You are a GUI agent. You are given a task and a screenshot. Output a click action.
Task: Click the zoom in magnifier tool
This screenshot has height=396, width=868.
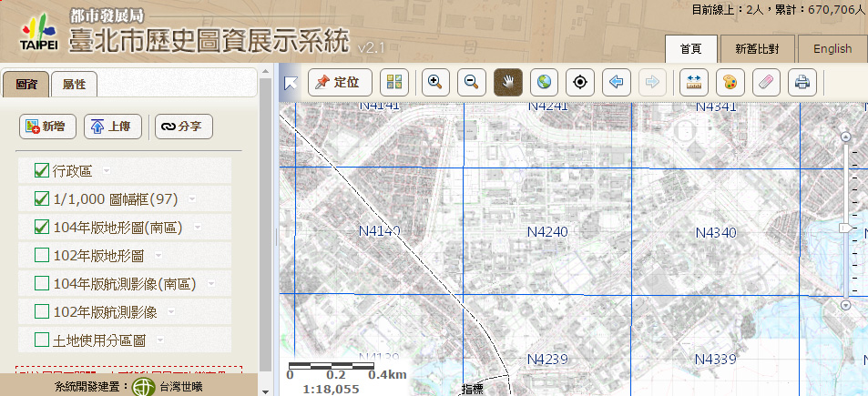[434, 83]
